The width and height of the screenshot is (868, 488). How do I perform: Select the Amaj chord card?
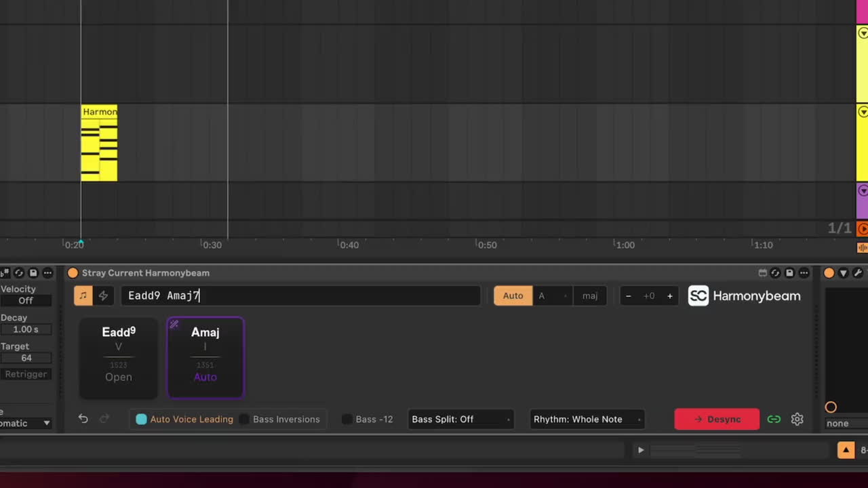205,357
